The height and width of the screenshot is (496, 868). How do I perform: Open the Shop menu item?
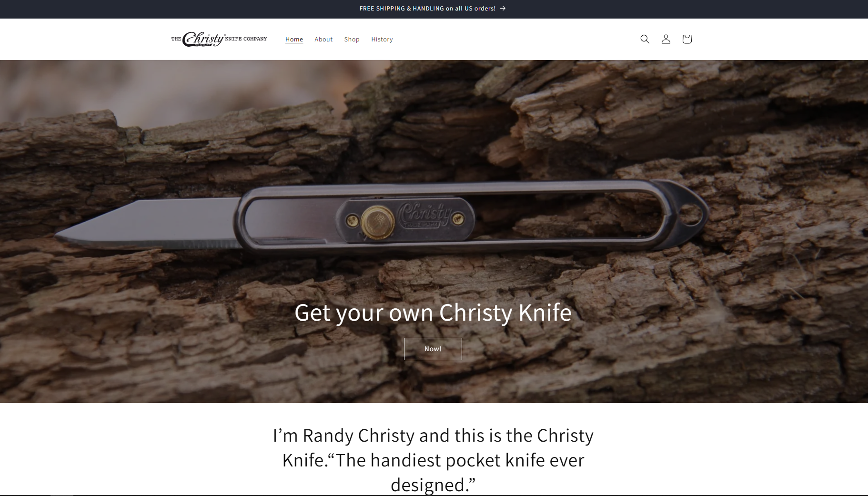[352, 40]
